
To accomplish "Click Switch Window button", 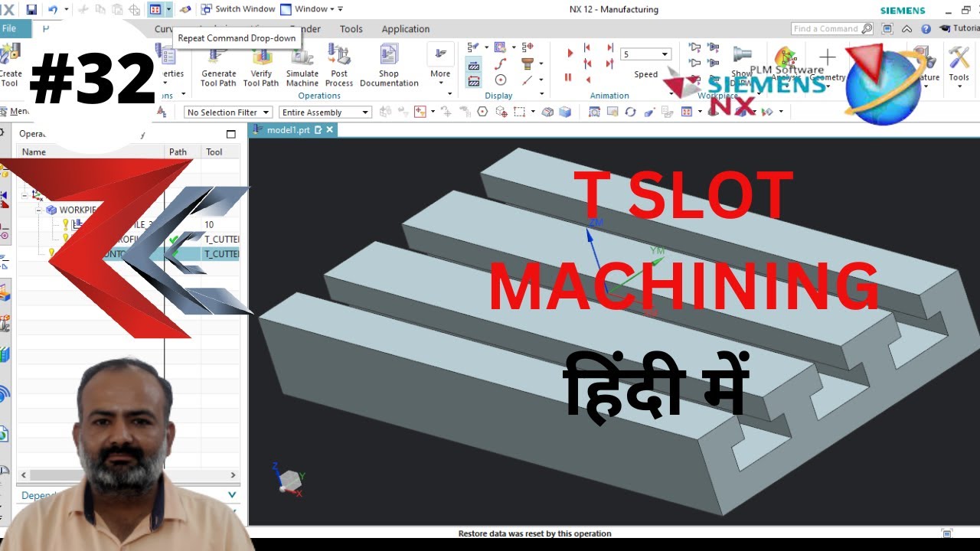I will [x=238, y=9].
